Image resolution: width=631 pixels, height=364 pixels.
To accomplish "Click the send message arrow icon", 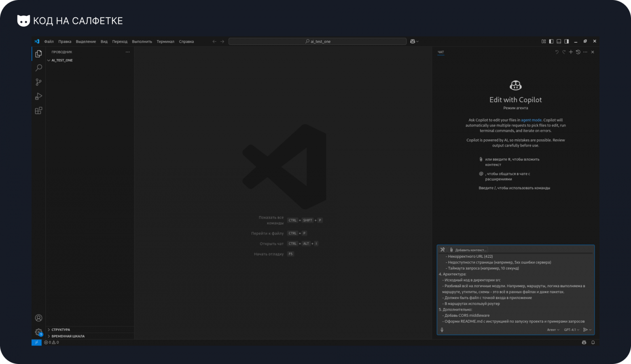I will click(585, 330).
